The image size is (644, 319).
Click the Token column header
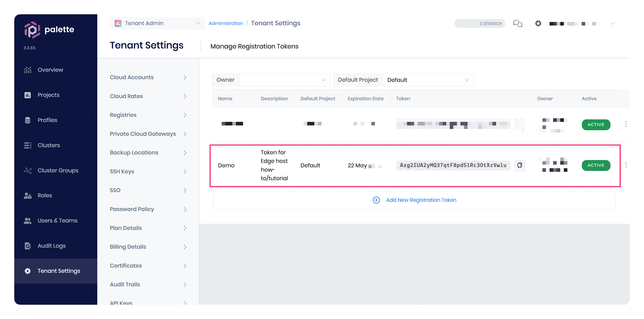(403, 99)
